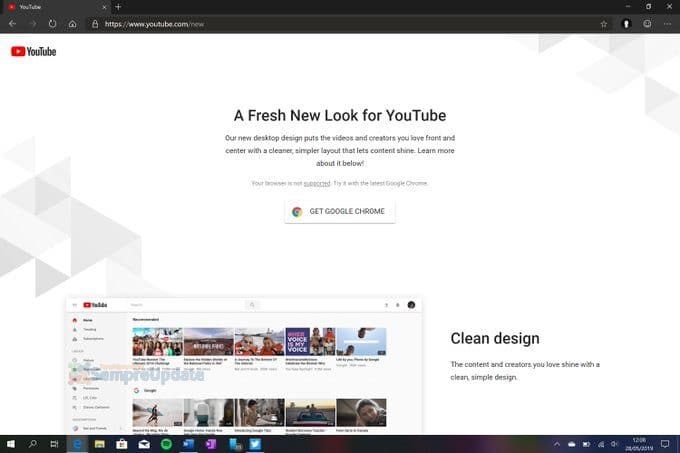The width and height of the screenshot is (680, 453).
Task: Select the YouTube tab
Action: tap(56, 7)
